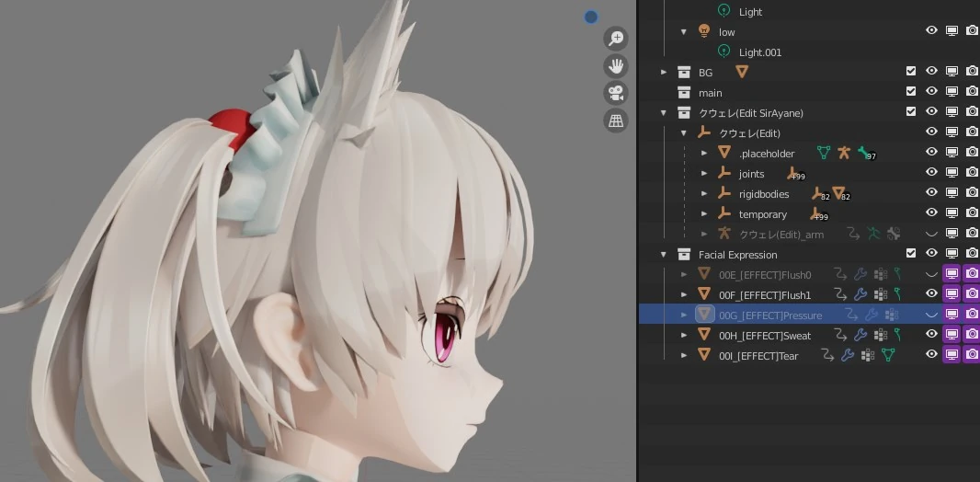980x482 pixels.
Task: Select the temporary object name
Action: click(762, 214)
